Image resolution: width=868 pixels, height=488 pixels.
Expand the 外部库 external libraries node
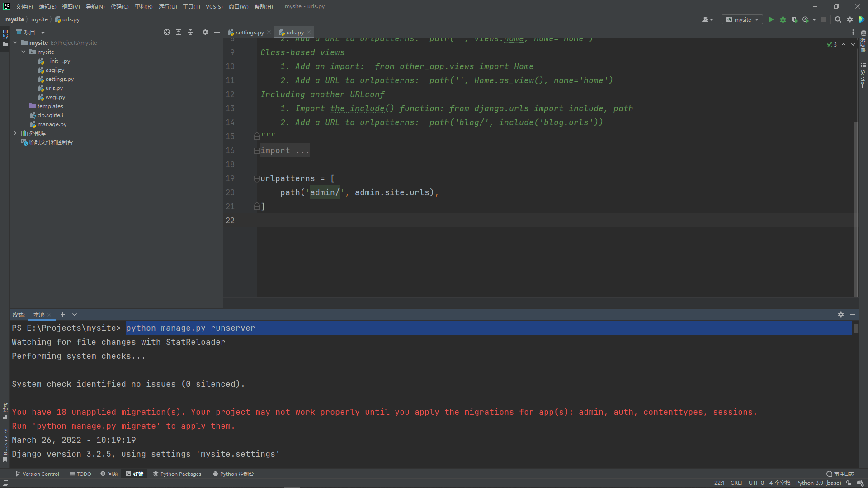15,133
